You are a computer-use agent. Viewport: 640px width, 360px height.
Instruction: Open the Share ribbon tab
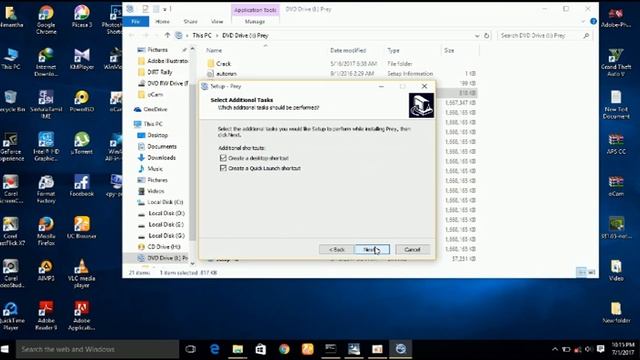191,22
